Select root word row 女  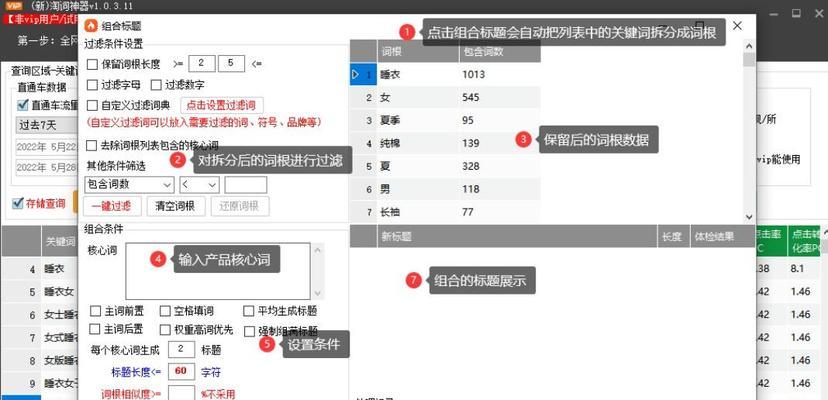tap(445, 97)
